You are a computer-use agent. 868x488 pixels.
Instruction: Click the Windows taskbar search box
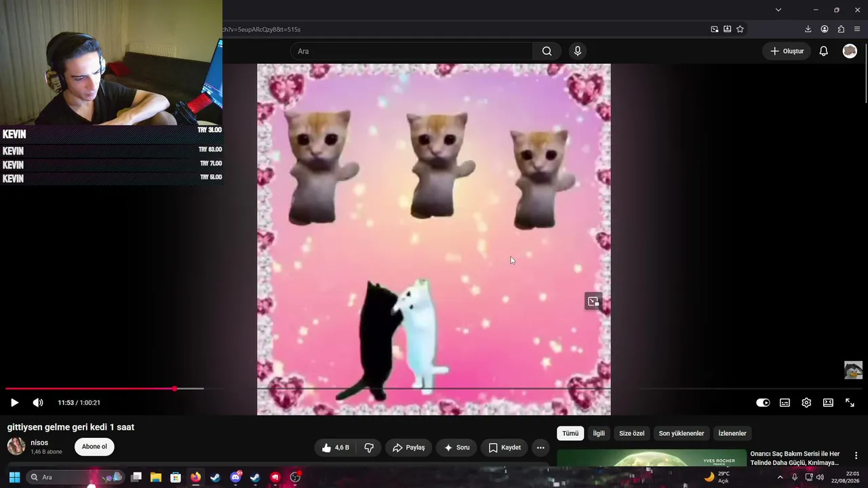[75, 477]
